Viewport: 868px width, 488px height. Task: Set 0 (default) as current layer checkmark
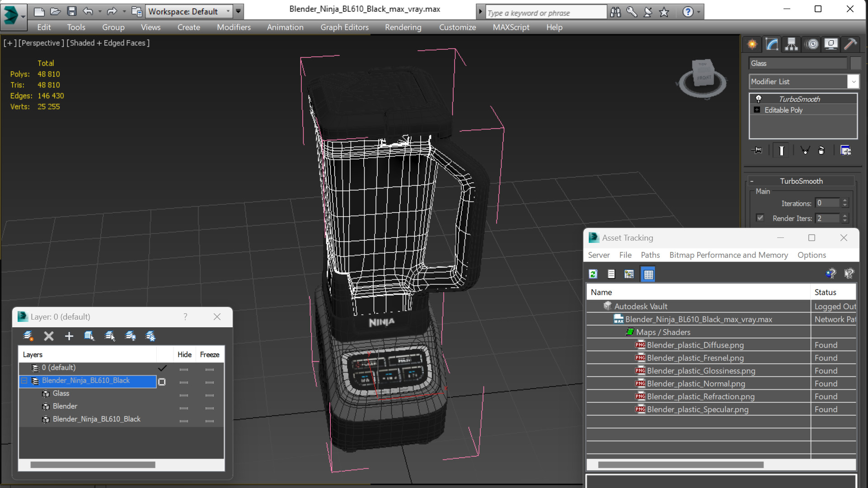tap(162, 368)
